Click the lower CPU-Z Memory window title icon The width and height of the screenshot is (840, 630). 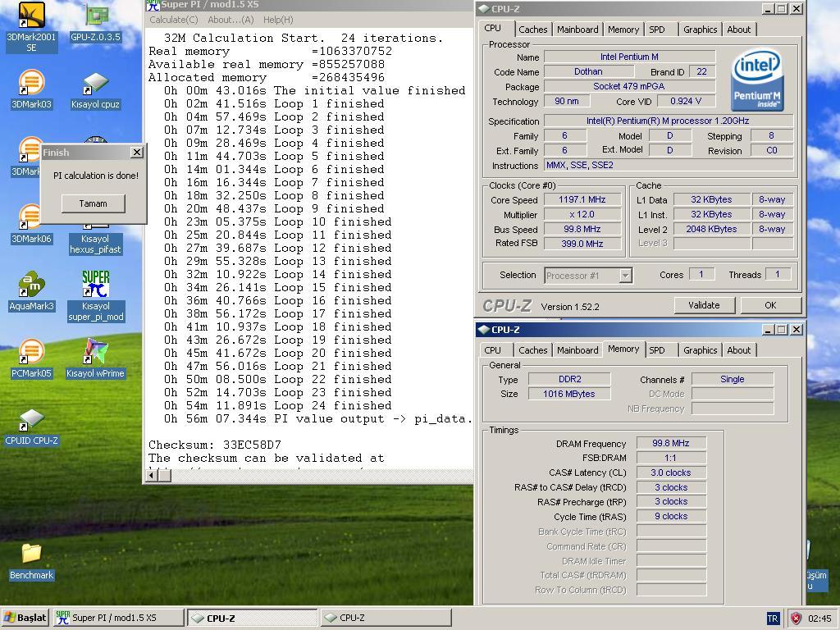click(x=483, y=330)
